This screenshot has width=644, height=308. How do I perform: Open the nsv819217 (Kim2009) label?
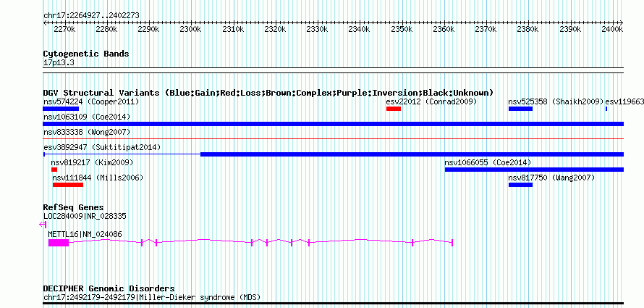[x=92, y=162]
